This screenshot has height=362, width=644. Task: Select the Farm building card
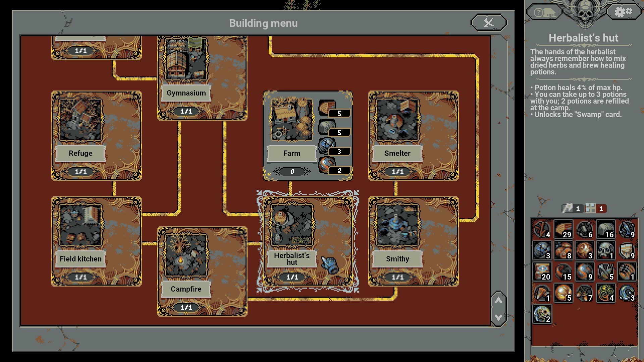point(308,136)
